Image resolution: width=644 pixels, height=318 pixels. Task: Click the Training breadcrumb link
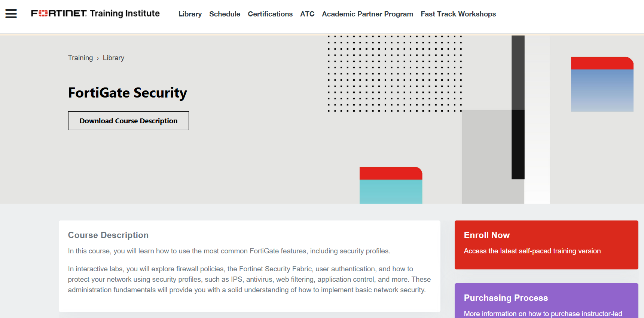80,58
